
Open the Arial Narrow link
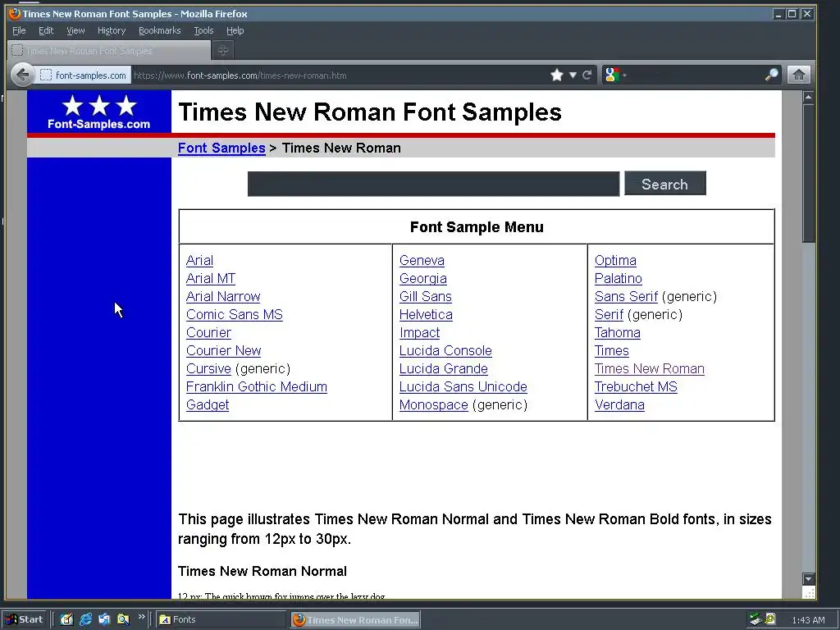(223, 296)
